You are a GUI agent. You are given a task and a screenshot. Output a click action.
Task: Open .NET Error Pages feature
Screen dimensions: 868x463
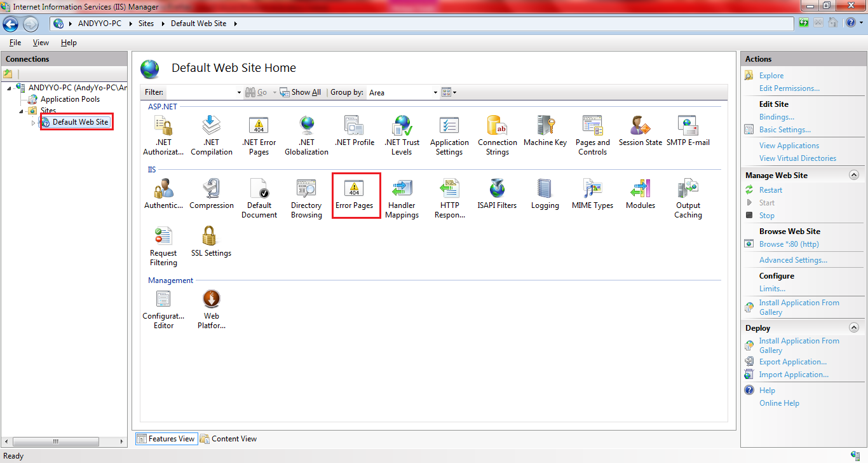coord(259,135)
